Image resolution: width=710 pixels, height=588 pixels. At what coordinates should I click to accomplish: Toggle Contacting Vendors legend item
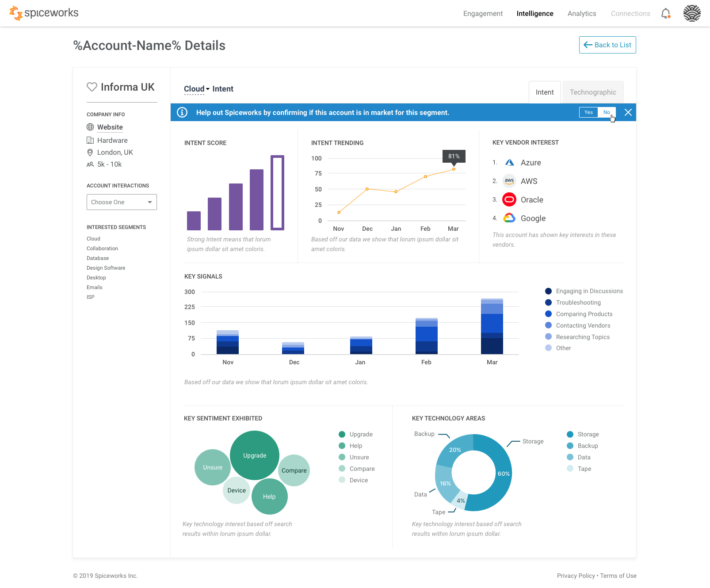tap(578, 325)
